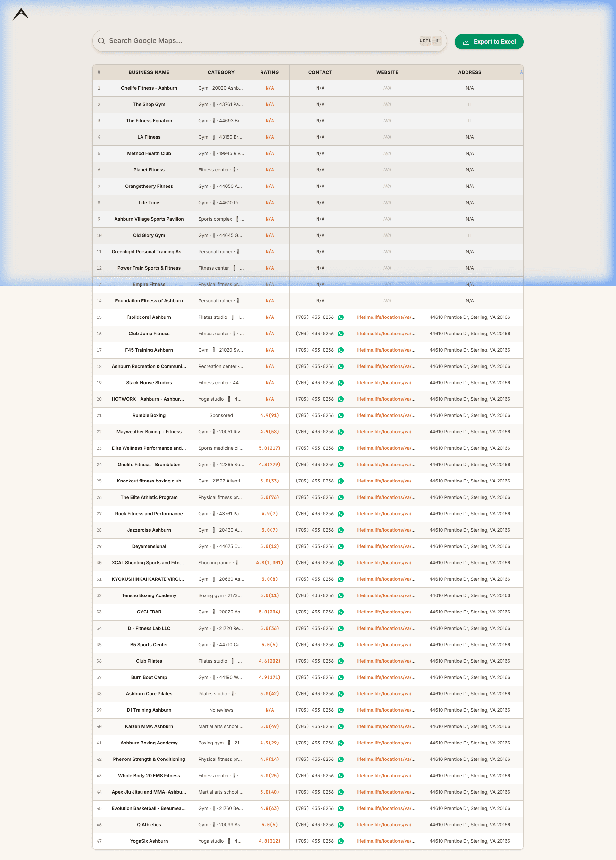This screenshot has height=860, width=616.
Task: Open WhatsApp for Ashburn Boxing Academy row
Action: 341,743
